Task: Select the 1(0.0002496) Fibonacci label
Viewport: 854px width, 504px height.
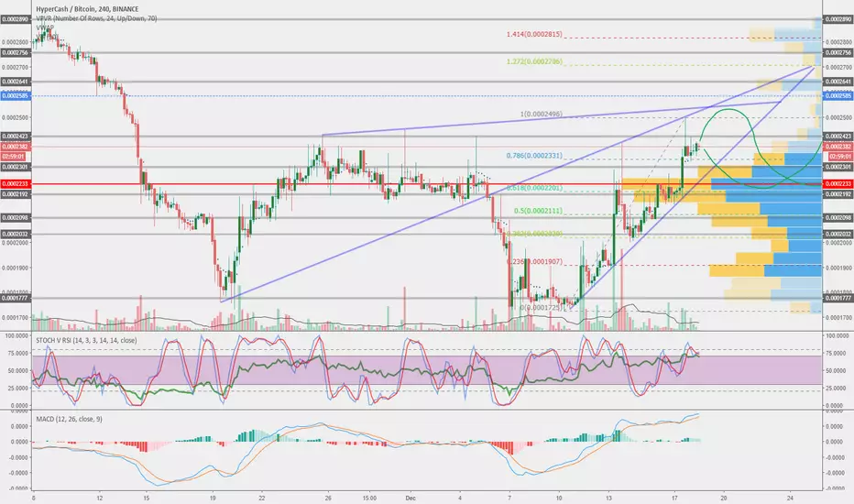Action: tap(542, 115)
